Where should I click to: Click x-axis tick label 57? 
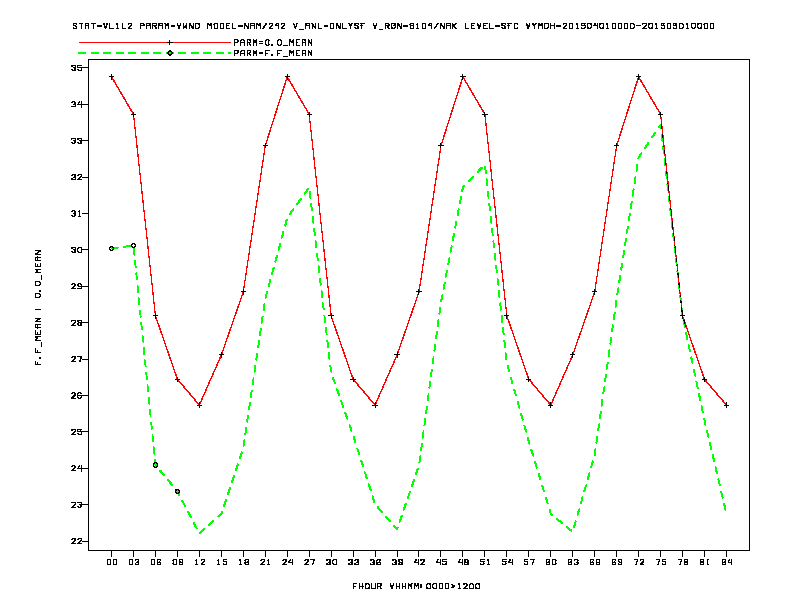coord(529,562)
